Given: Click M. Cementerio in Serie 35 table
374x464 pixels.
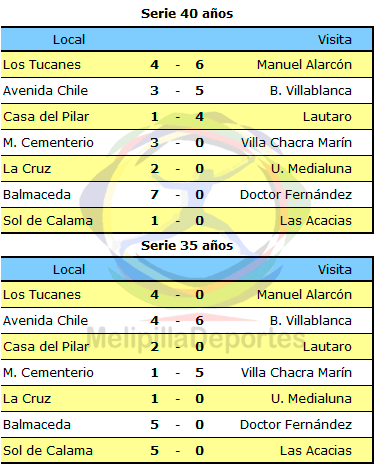Looking at the screenshot, I should click(x=48, y=373).
